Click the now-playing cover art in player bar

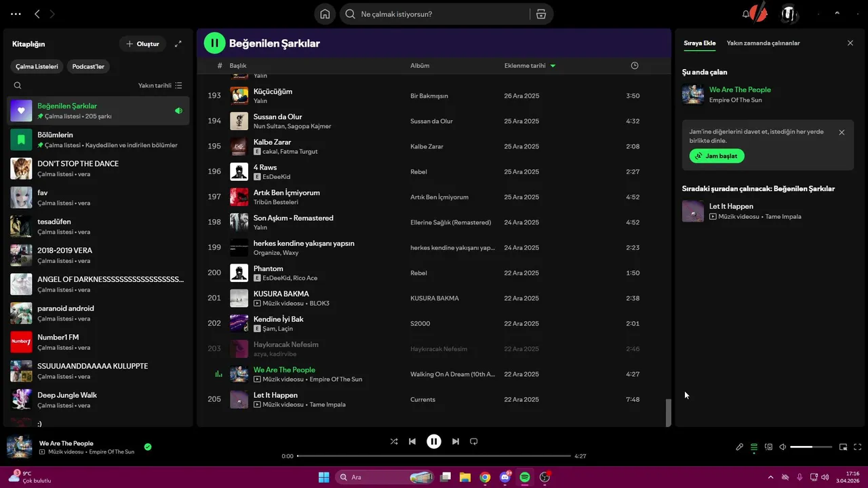point(19,447)
